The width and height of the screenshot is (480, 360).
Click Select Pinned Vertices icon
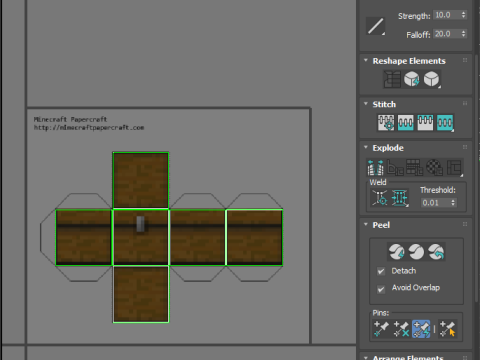coord(447,329)
